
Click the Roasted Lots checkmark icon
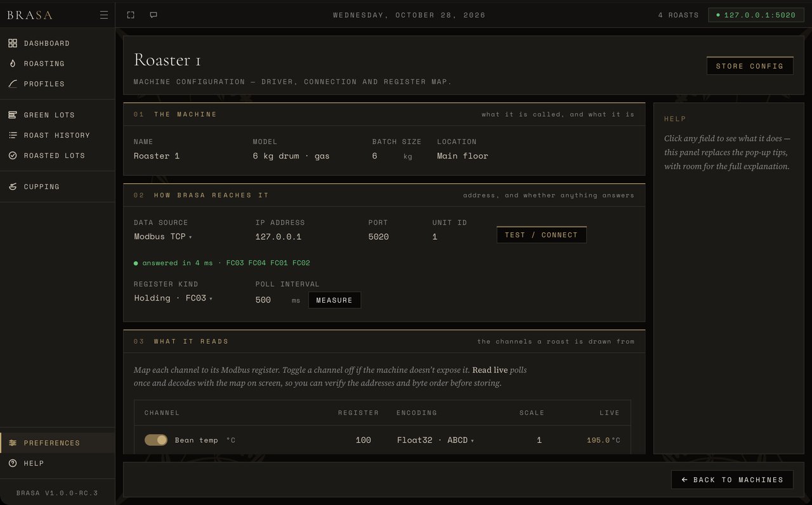(x=13, y=155)
